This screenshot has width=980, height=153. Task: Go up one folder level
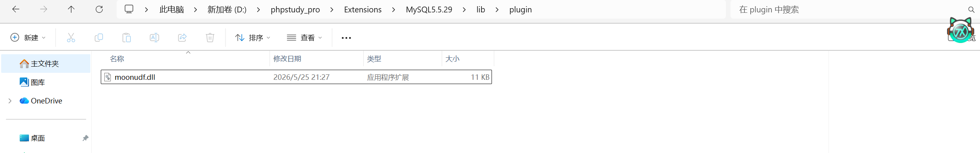[x=71, y=9]
